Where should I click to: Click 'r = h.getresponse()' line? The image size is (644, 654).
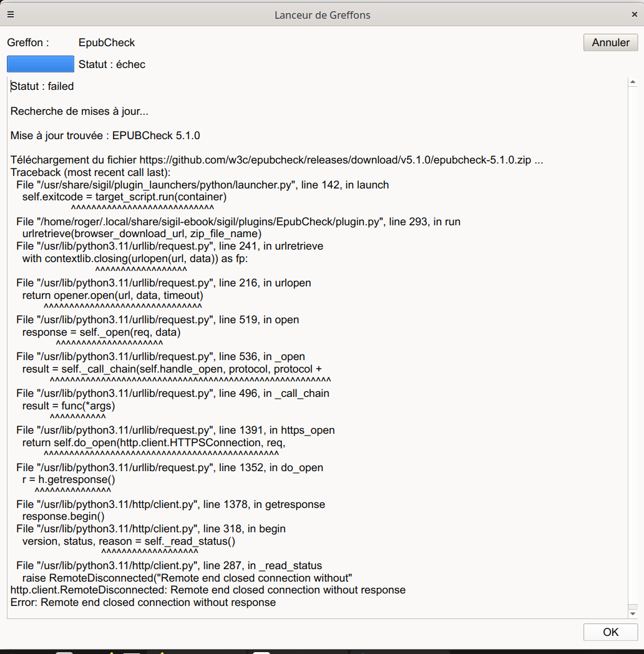click(x=69, y=480)
